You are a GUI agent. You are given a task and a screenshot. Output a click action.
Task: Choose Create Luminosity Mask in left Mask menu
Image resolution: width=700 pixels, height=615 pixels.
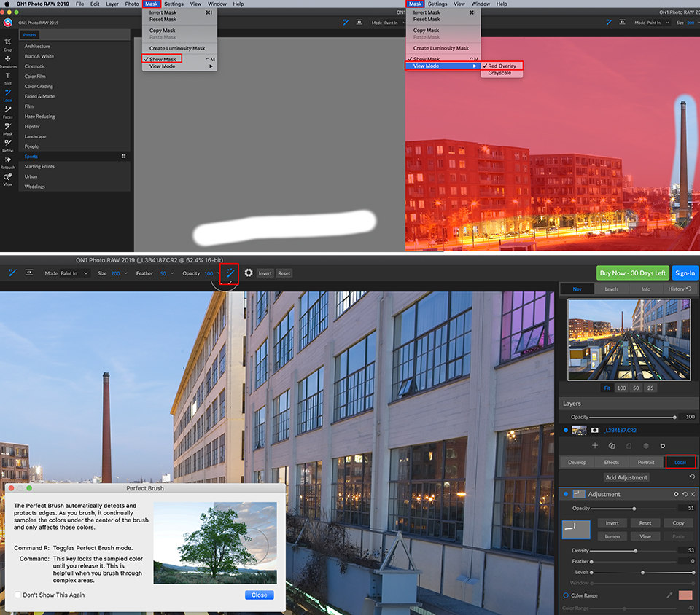177,48
